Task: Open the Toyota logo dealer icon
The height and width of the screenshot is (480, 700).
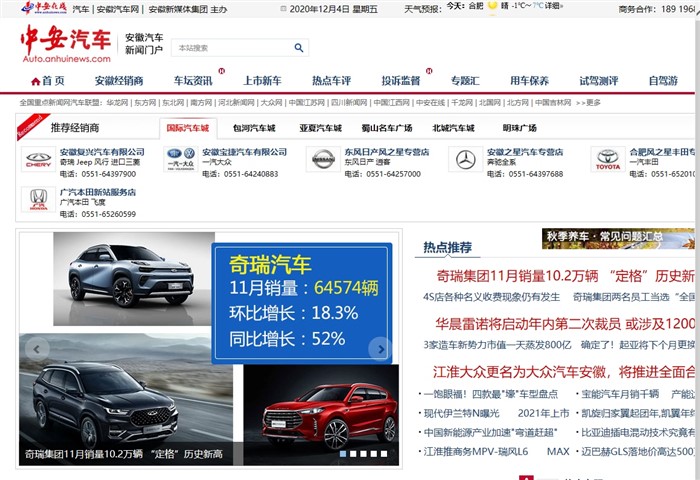Action: [608, 159]
